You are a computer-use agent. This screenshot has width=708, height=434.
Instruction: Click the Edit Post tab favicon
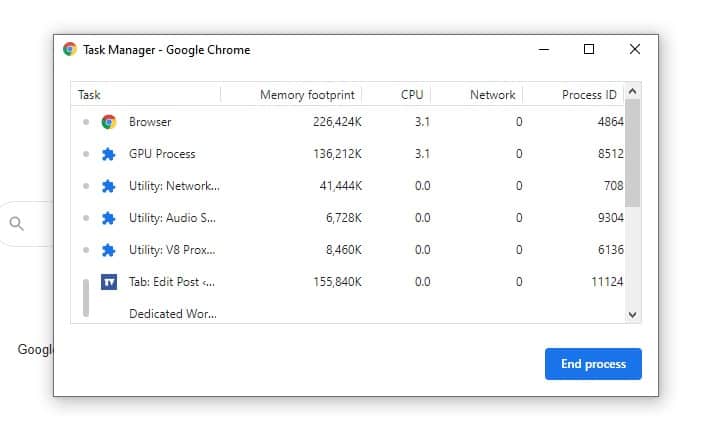pyautogui.click(x=109, y=282)
